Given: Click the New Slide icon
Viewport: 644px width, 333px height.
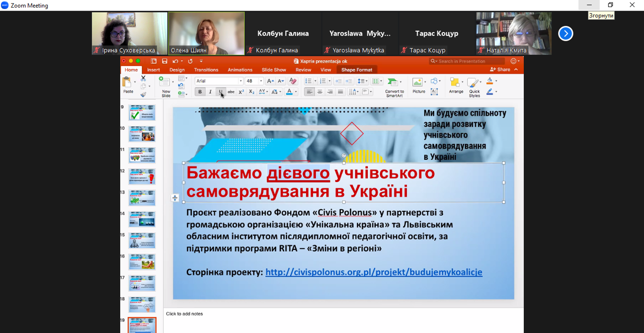Looking at the screenshot, I should 165,83.
